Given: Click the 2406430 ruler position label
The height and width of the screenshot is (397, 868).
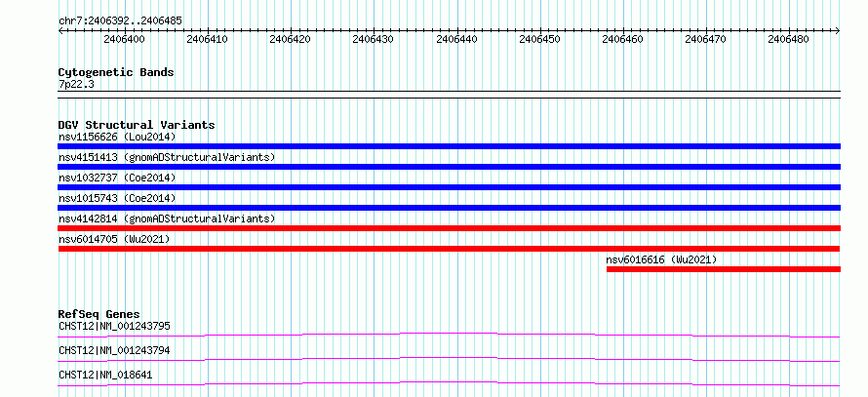Looking at the screenshot, I should 374,39.
